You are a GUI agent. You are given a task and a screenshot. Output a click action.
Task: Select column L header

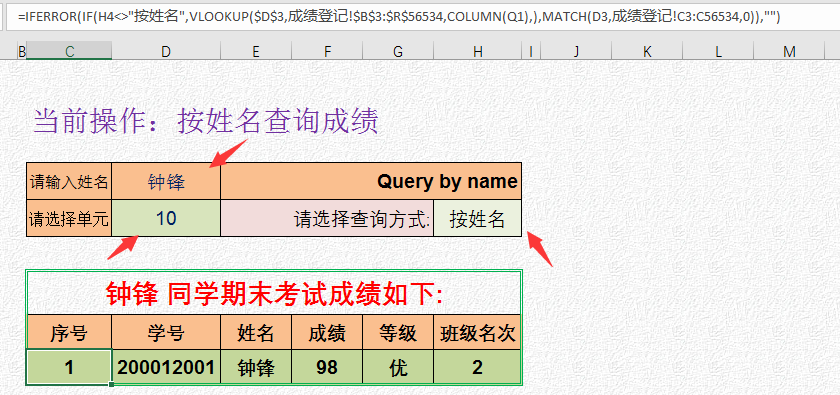[x=718, y=51]
